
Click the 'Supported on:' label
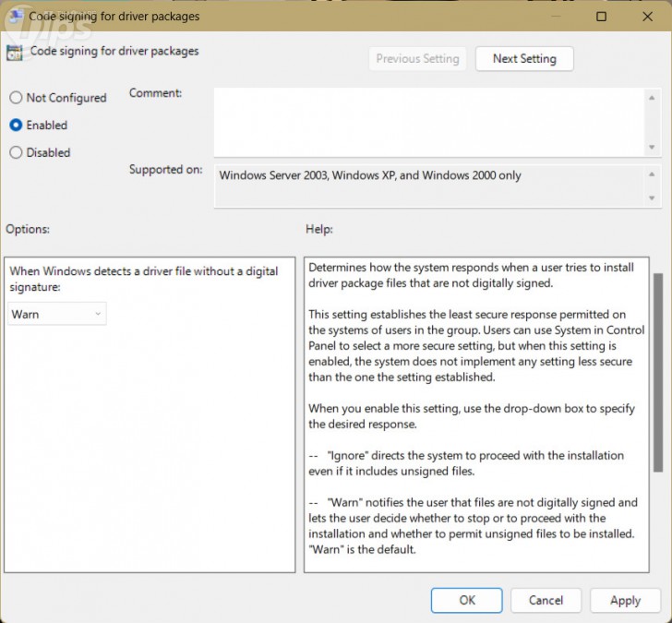[166, 170]
